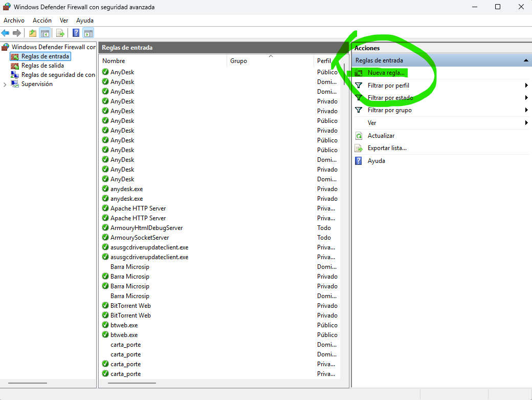Click the Filtrar por grupo funnel icon
Viewport: 532px width, 400px height.
coord(359,110)
